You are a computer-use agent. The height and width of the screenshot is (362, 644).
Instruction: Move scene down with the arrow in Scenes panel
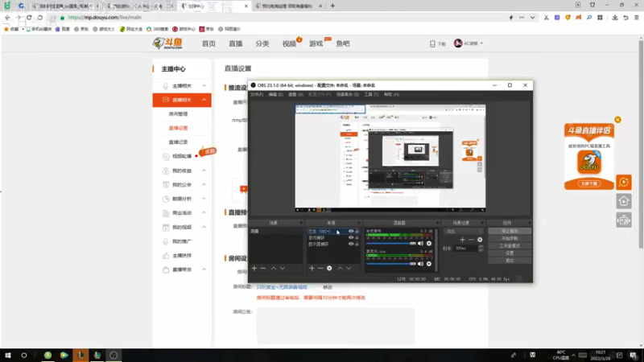(x=283, y=268)
